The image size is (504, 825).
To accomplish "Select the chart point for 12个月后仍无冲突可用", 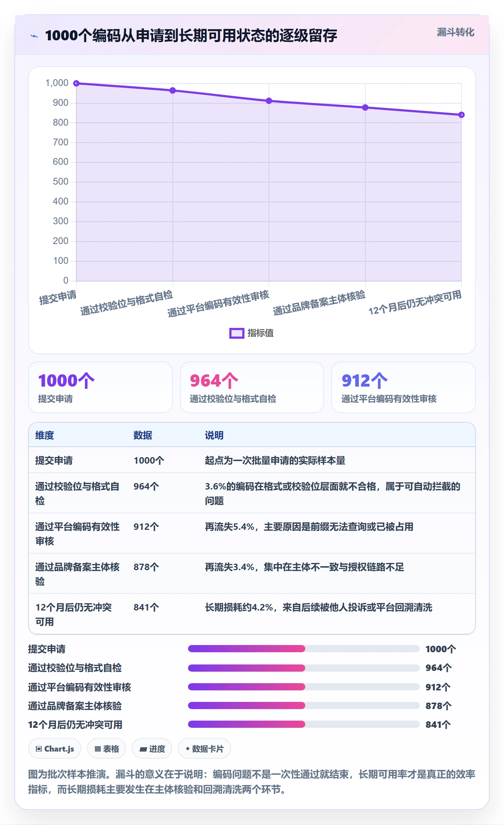I will [462, 115].
